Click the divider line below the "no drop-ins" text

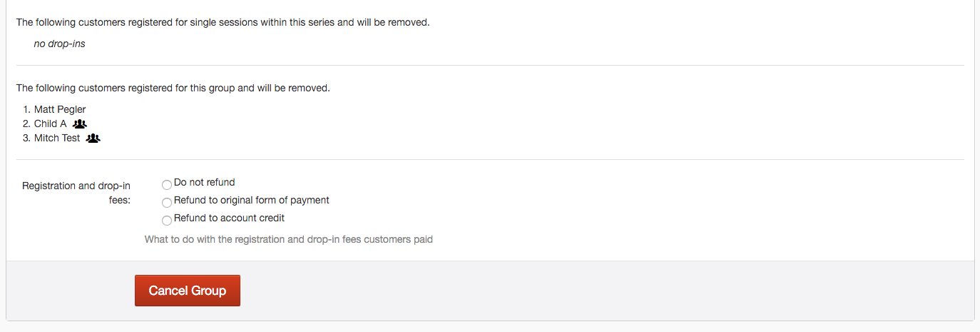pyautogui.click(x=490, y=66)
